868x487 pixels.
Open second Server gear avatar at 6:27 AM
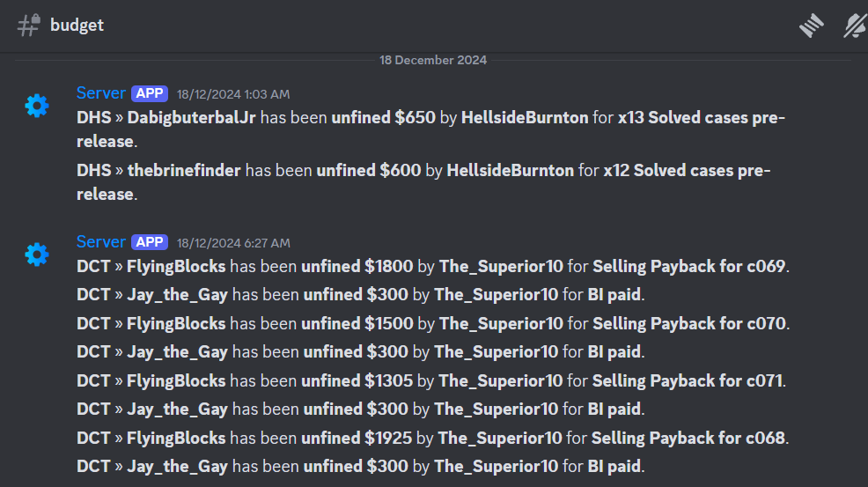click(x=37, y=255)
